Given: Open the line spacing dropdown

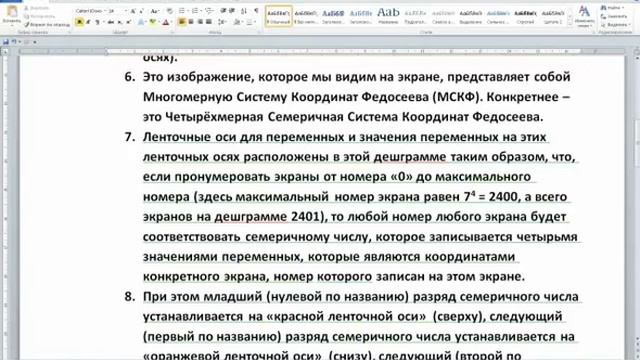Looking at the screenshot, I should (223, 22).
